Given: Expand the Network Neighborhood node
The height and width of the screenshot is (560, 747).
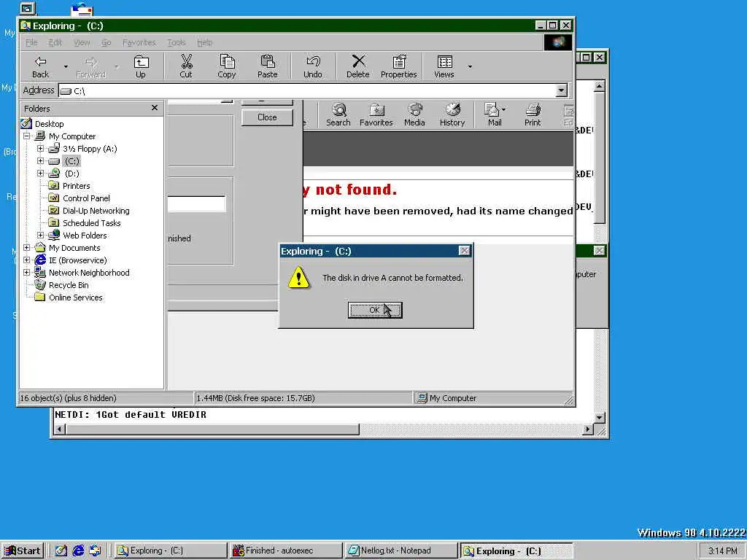Looking at the screenshot, I should 27,273.
